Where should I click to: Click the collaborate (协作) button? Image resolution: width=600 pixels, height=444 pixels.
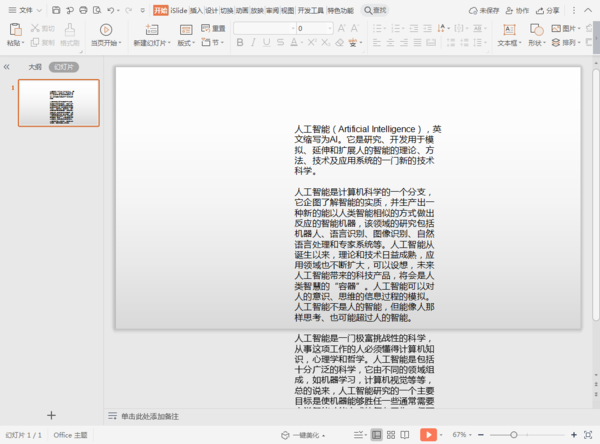[518, 10]
